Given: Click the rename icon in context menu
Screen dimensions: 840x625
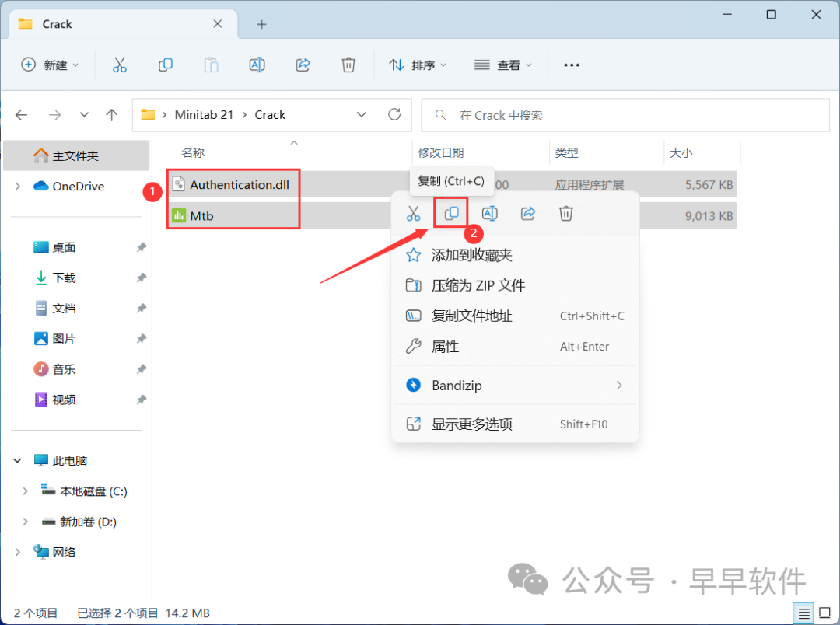Looking at the screenshot, I should 490,213.
